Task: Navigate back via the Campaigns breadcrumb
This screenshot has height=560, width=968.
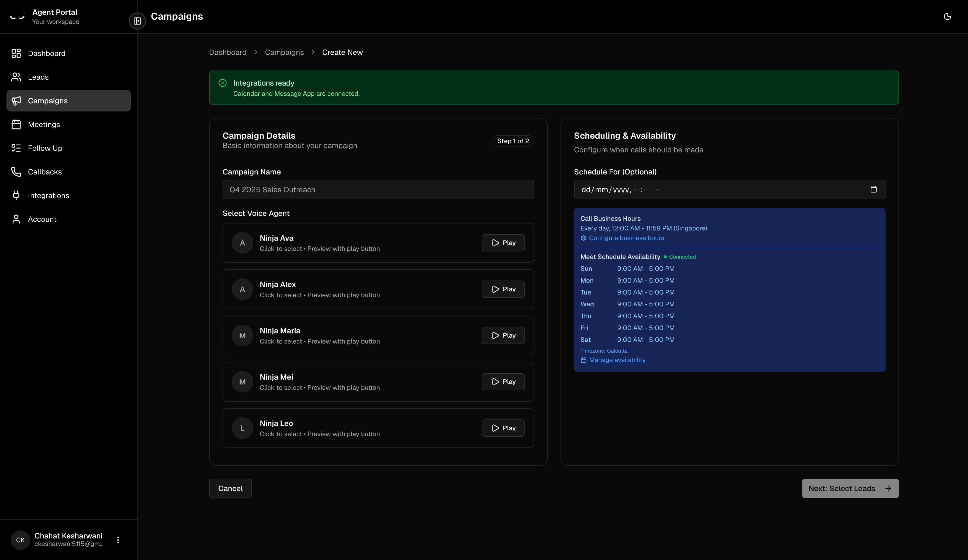Action: pos(284,52)
